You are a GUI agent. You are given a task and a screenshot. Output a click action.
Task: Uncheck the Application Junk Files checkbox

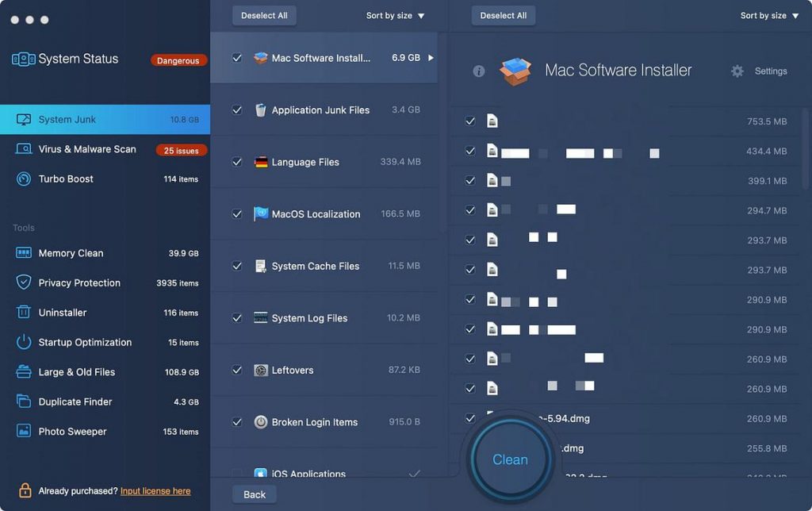click(237, 110)
